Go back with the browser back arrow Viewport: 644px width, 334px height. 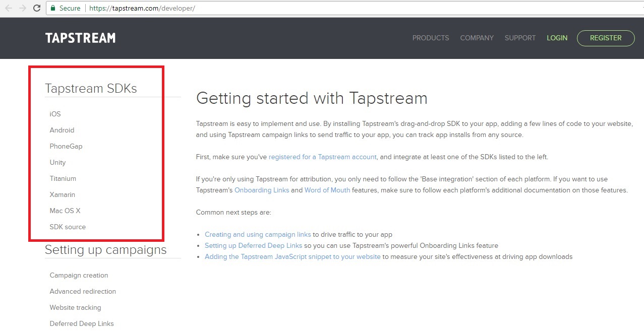[x=9, y=8]
